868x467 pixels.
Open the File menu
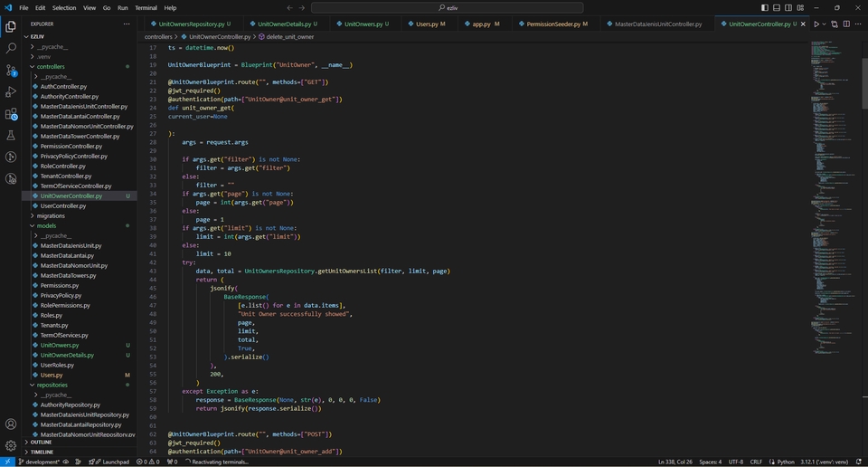click(24, 8)
